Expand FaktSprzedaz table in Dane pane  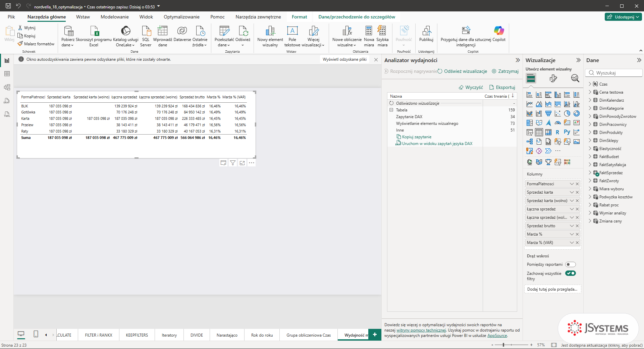pos(590,172)
